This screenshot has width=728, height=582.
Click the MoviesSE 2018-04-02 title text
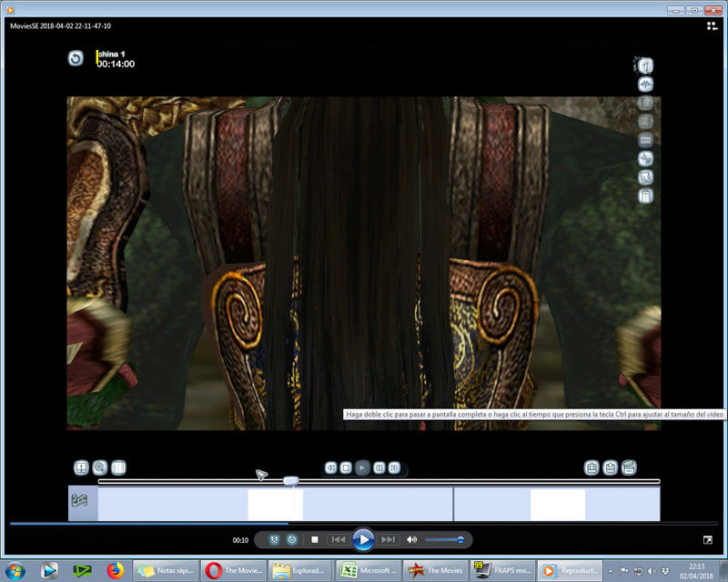click(60, 26)
